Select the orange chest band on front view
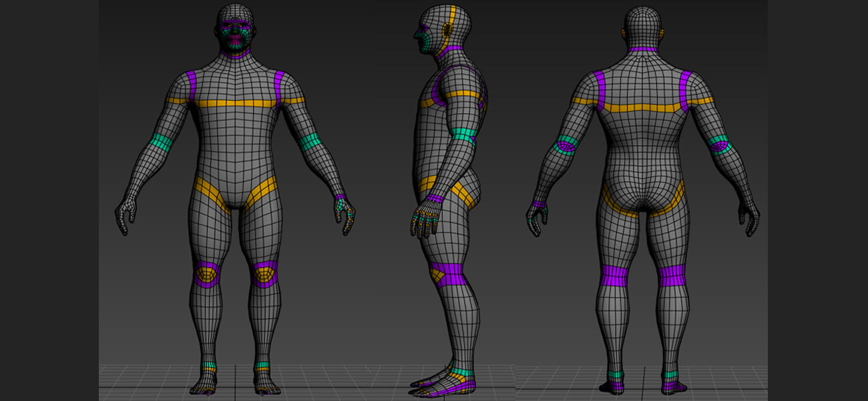This screenshot has width=868, height=401. point(234,104)
